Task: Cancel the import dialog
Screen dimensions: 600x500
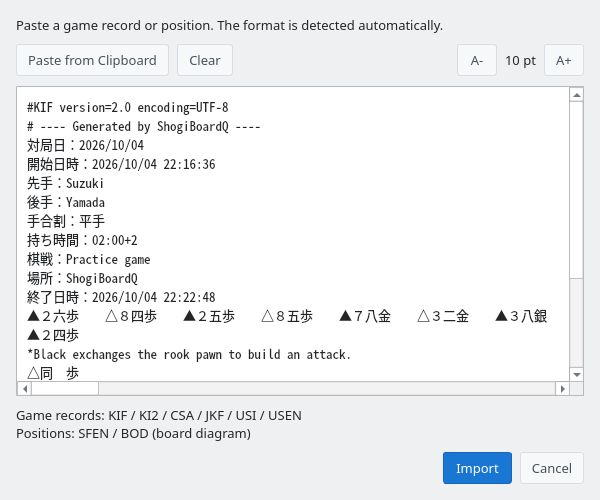Action: coord(552,468)
